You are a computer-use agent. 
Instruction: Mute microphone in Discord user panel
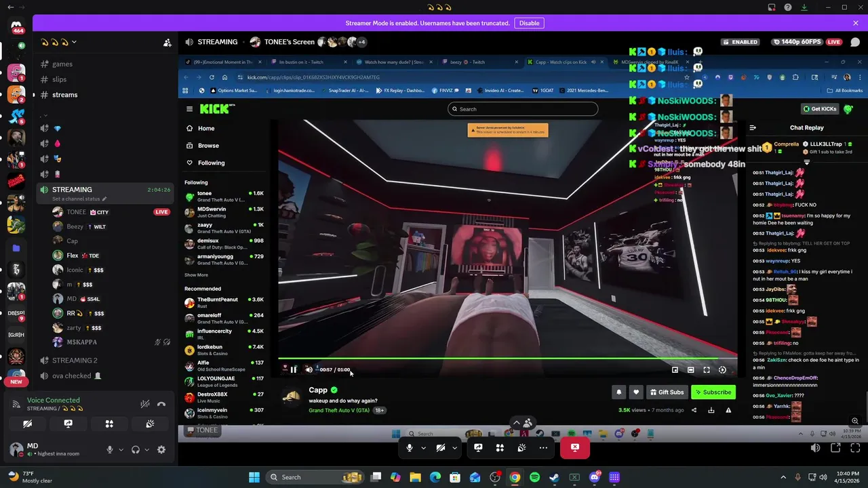[109, 449]
